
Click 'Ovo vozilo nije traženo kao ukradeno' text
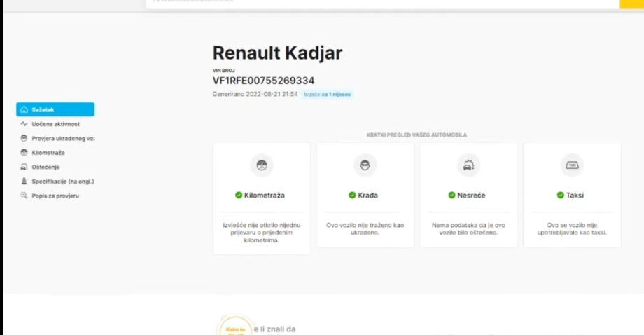pyautogui.click(x=365, y=228)
